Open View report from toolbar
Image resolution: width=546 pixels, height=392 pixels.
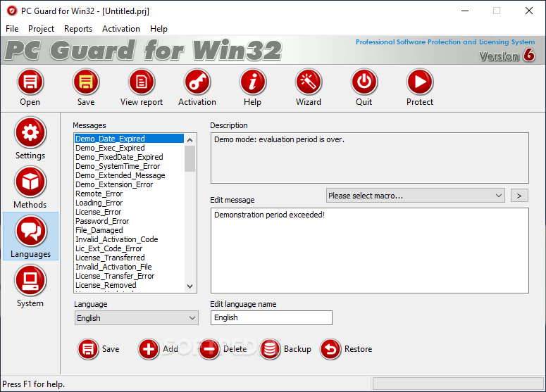(x=142, y=82)
